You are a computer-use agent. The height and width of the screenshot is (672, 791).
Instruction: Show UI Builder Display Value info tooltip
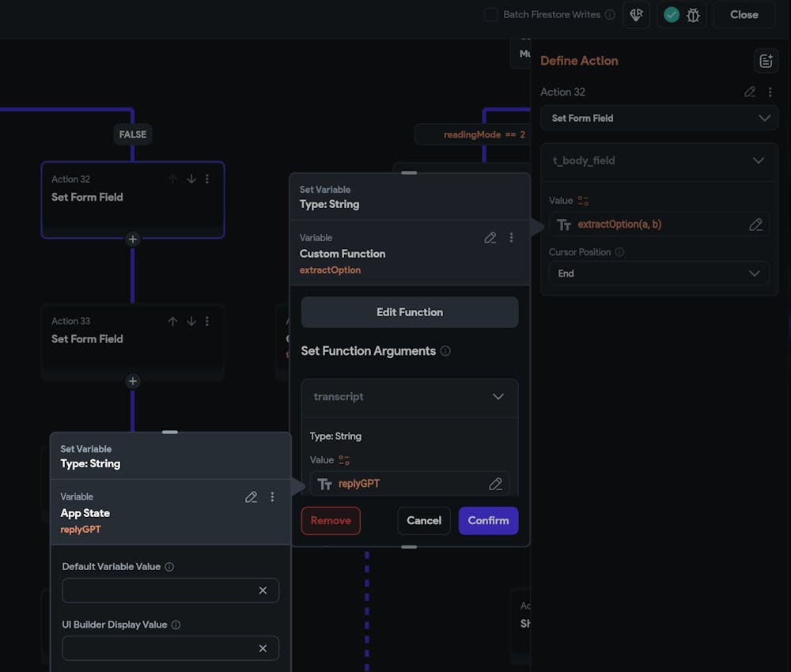click(176, 625)
